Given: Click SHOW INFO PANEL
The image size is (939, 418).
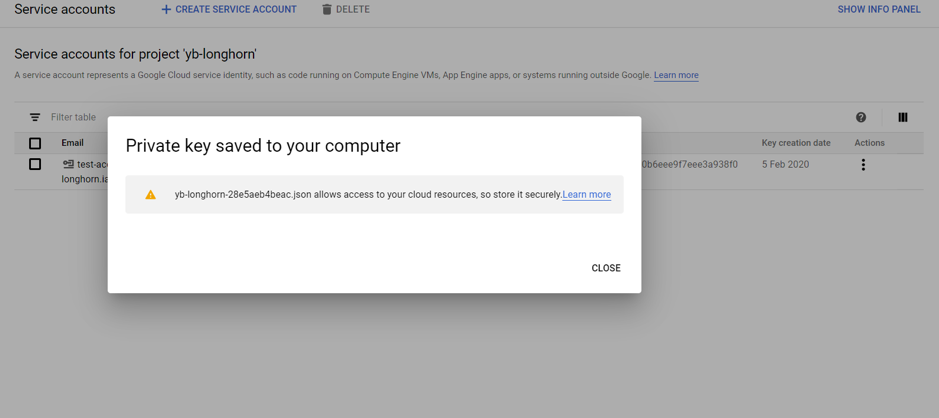Looking at the screenshot, I should click(879, 10).
